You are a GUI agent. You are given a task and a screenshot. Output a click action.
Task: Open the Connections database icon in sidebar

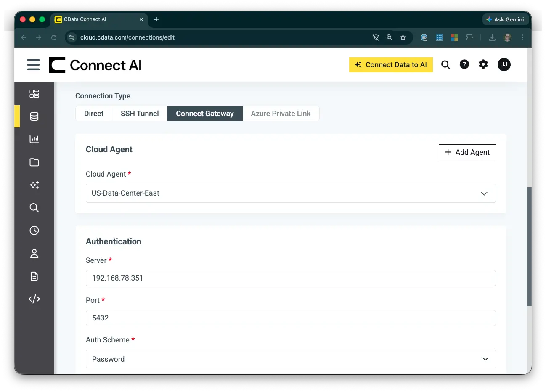34,117
